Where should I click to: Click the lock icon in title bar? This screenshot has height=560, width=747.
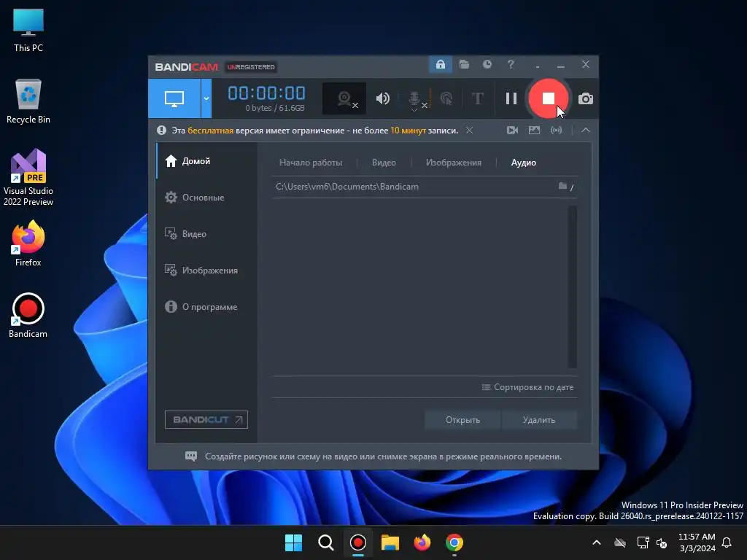tap(441, 64)
